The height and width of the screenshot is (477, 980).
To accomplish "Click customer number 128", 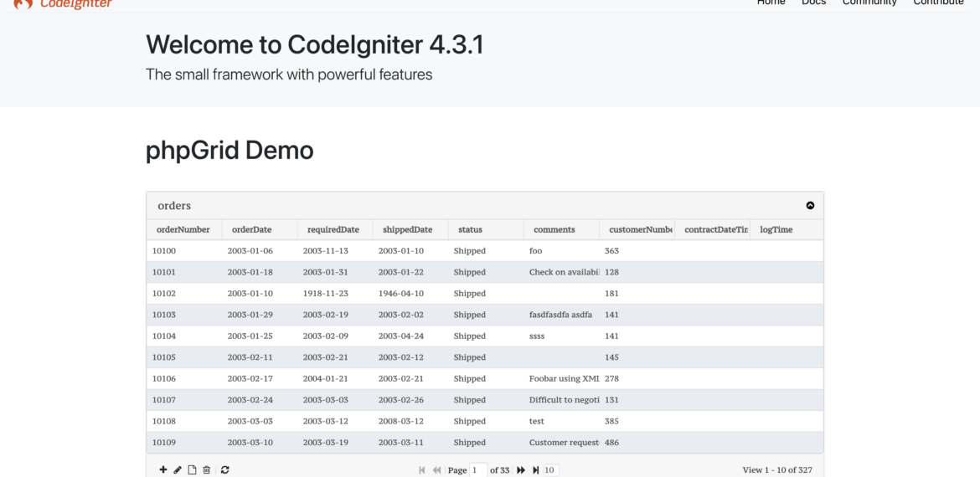I will pyautogui.click(x=612, y=272).
